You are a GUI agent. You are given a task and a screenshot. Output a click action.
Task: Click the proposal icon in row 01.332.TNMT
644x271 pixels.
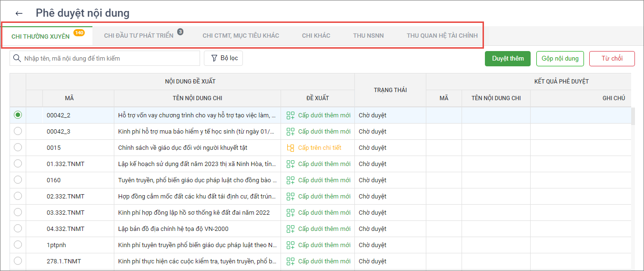click(x=291, y=164)
